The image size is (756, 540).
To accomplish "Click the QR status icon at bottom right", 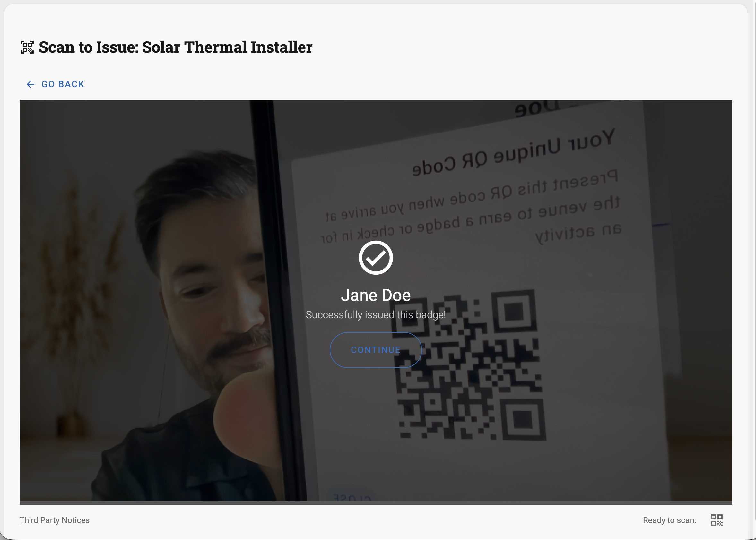I will pos(717,520).
